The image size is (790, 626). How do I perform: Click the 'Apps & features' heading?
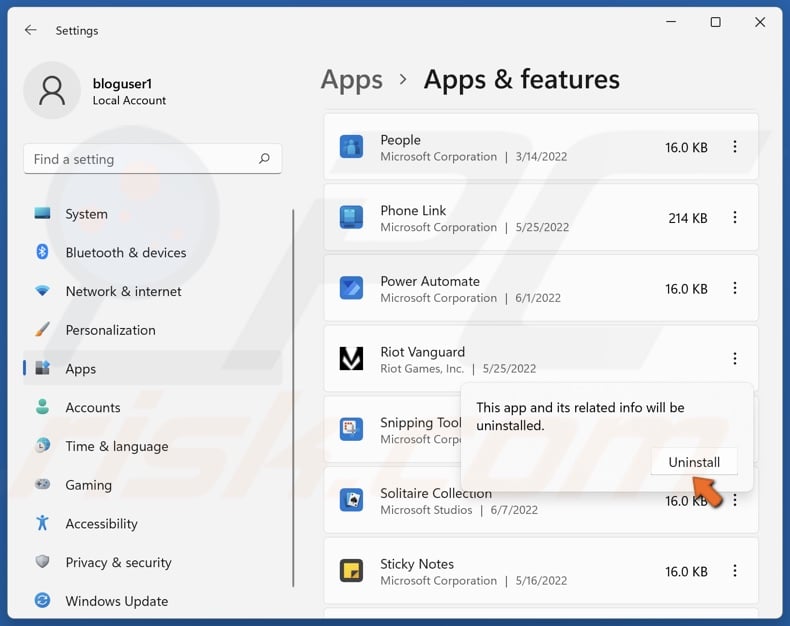click(x=521, y=80)
